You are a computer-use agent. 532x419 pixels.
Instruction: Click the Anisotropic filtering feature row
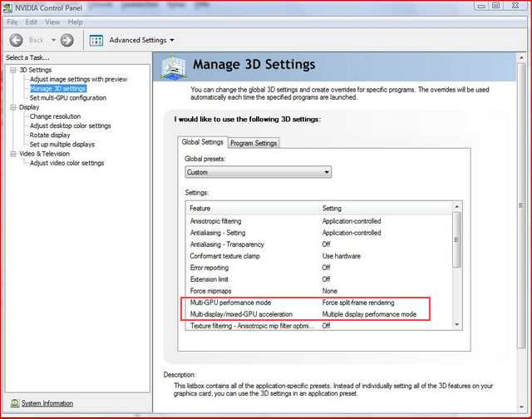[319, 221]
